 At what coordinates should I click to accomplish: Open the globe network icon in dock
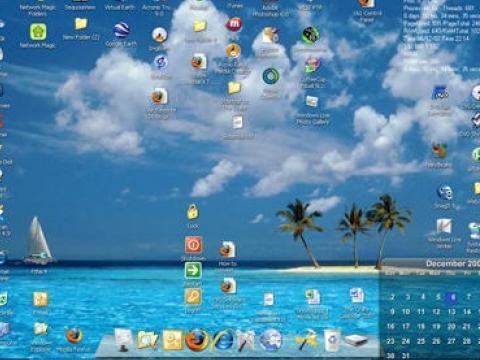pos(271,340)
